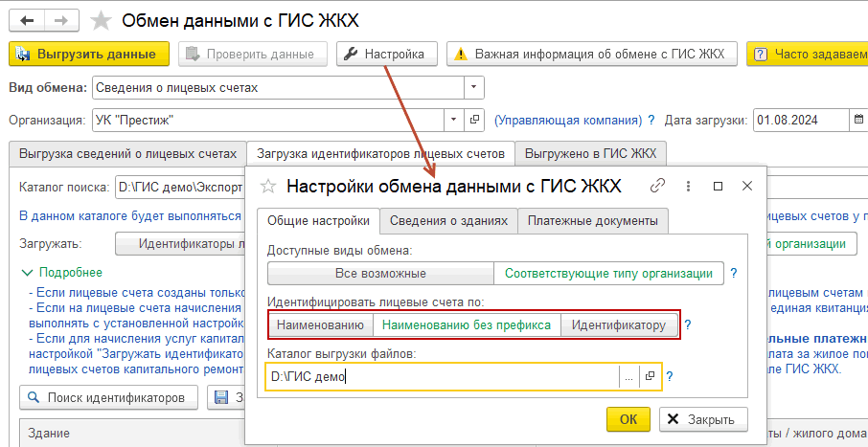Screen dimensions: 868x447
Task: Confirm settings with OK
Action: click(628, 419)
